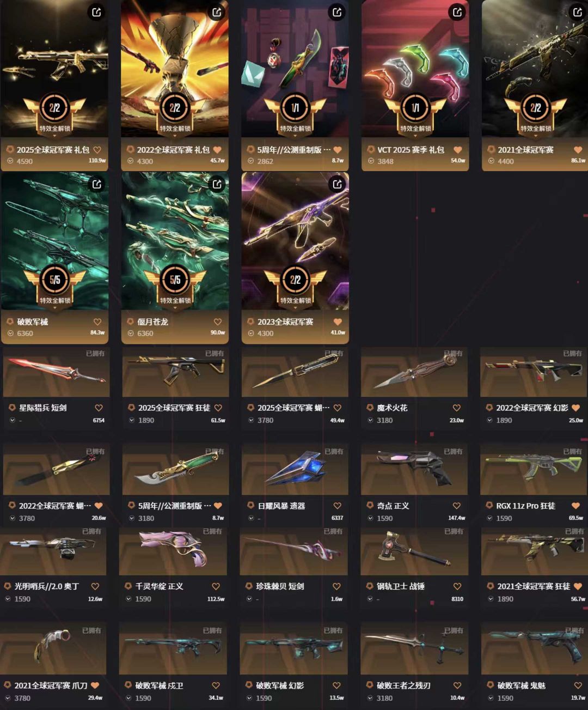This screenshot has width=588, height=710.
Task: Open share icon on VCT 2025 赛季 礼包
Action: pyautogui.click(x=457, y=12)
